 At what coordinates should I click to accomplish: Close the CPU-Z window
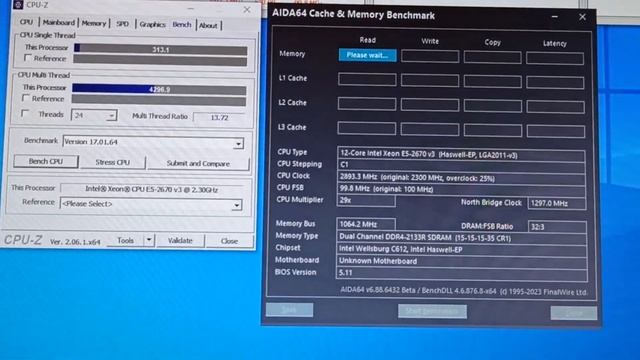point(247,9)
